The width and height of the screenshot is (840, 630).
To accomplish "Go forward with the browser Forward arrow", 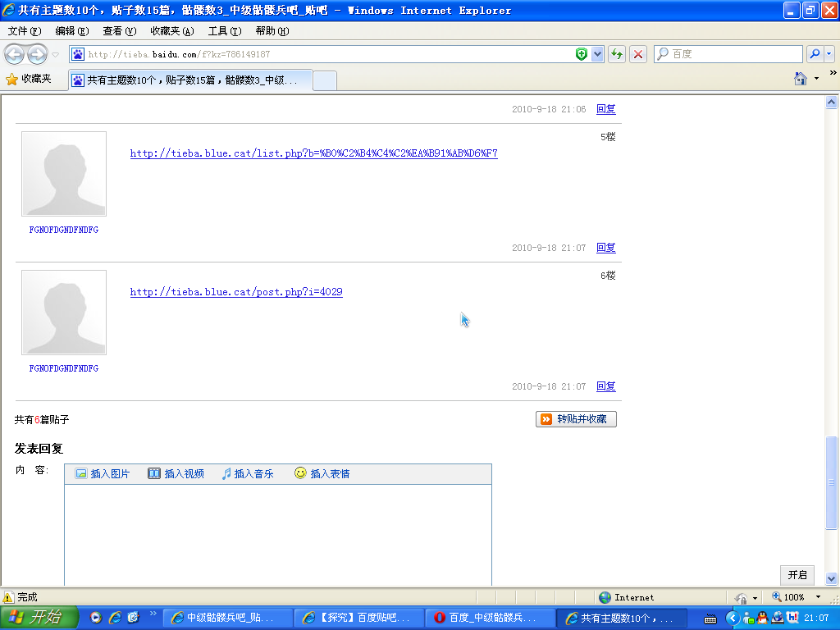I will click(37, 54).
